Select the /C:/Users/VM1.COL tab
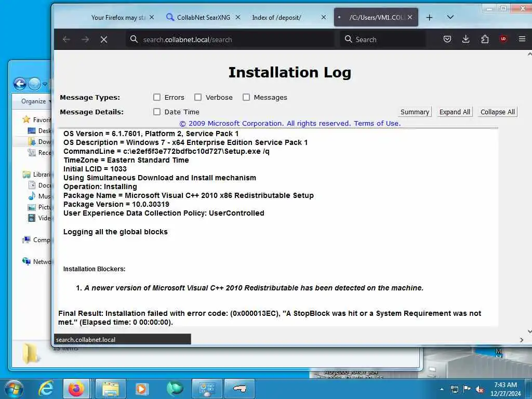 tap(376, 17)
